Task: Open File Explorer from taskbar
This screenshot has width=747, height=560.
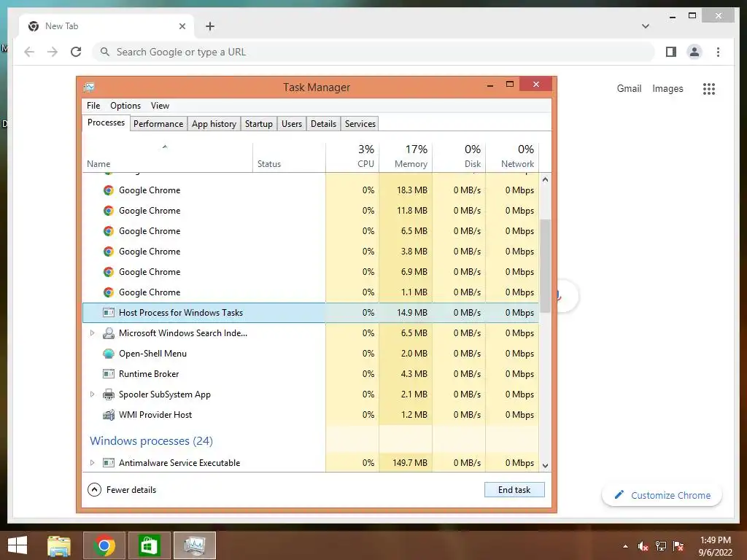Action: pos(59,545)
